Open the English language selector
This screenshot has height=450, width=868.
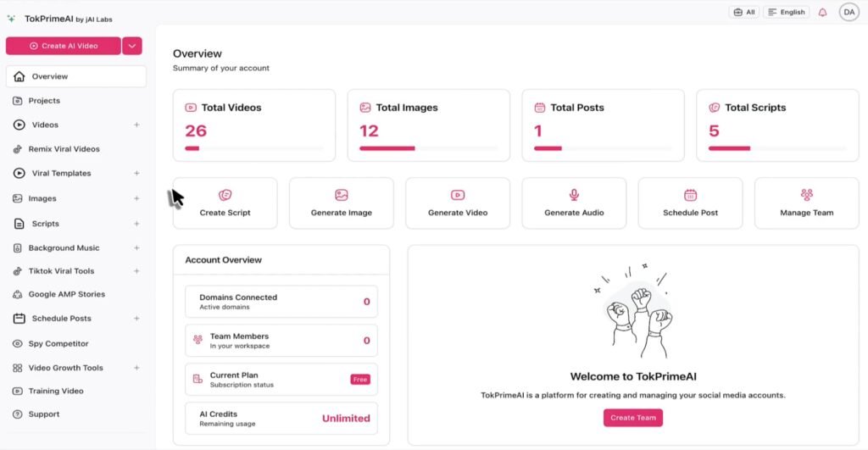coord(786,13)
